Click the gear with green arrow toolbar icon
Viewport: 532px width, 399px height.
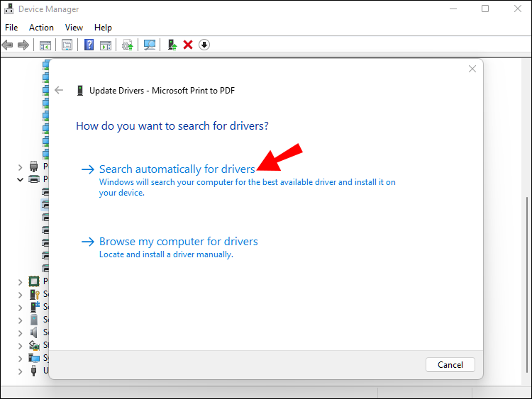pos(128,45)
